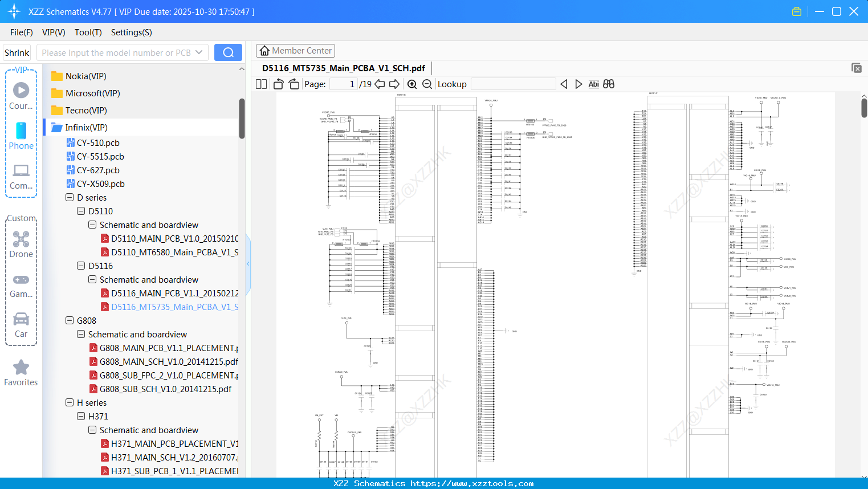The height and width of the screenshot is (489, 868).
Task: Open the Microsoft(VIP) folder
Action: (85, 93)
